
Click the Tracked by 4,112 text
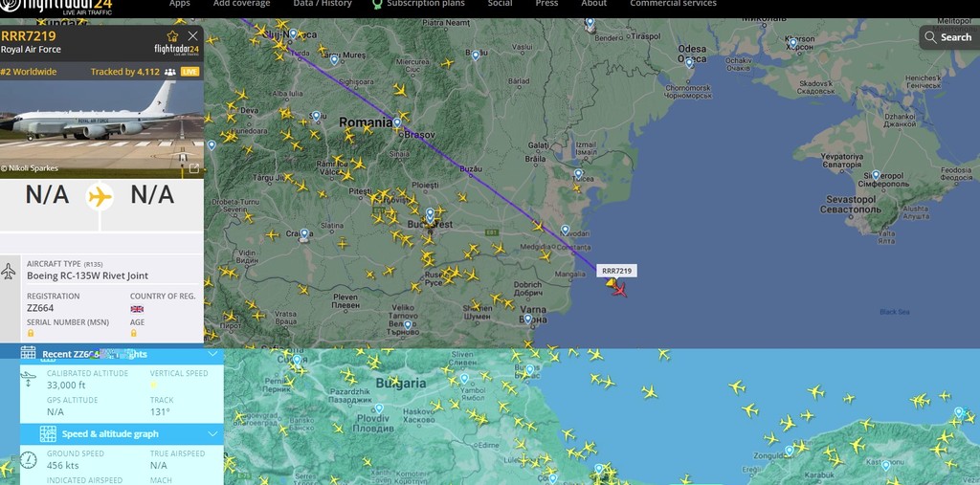pos(125,72)
